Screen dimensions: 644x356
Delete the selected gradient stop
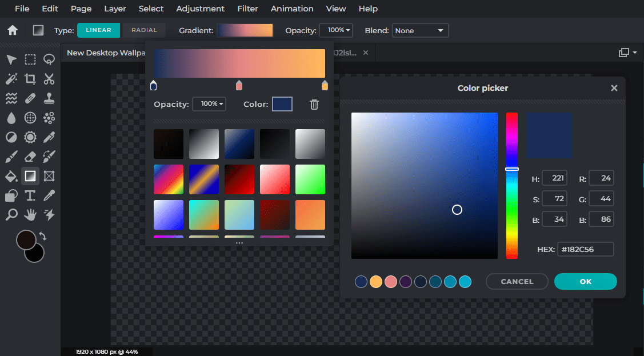314,104
